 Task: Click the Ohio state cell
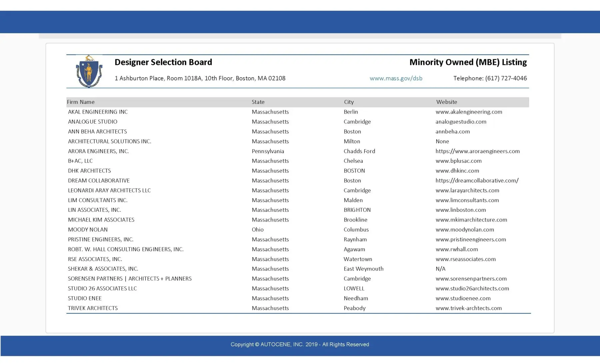pyautogui.click(x=258, y=229)
